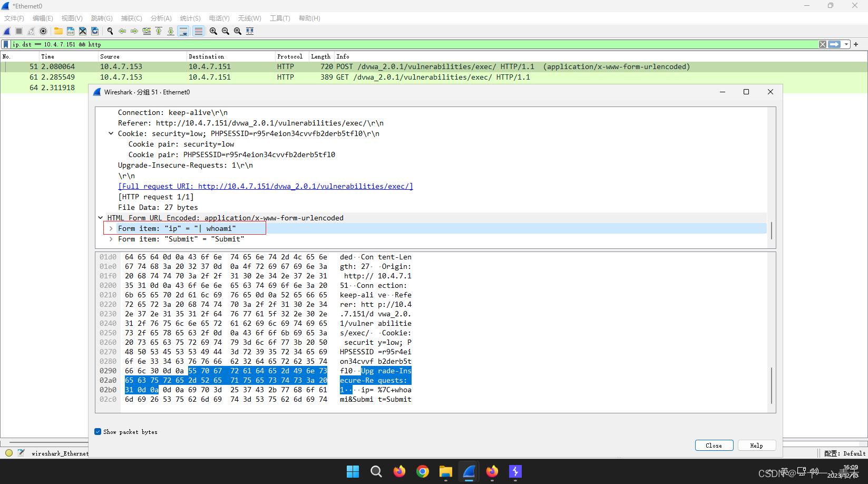Expand Form item "ip" entry

[x=111, y=228]
